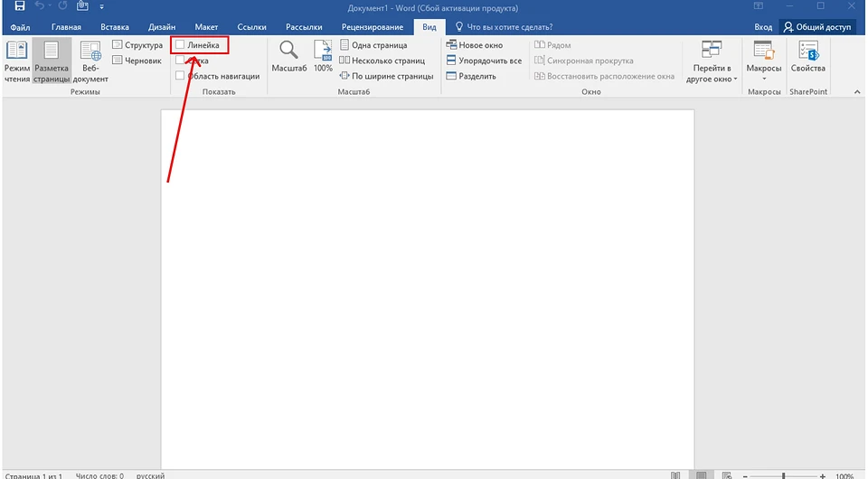The height and width of the screenshot is (479, 868).
Task: Toggle the Gridlines (Сетка) checkbox
Action: (x=181, y=61)
